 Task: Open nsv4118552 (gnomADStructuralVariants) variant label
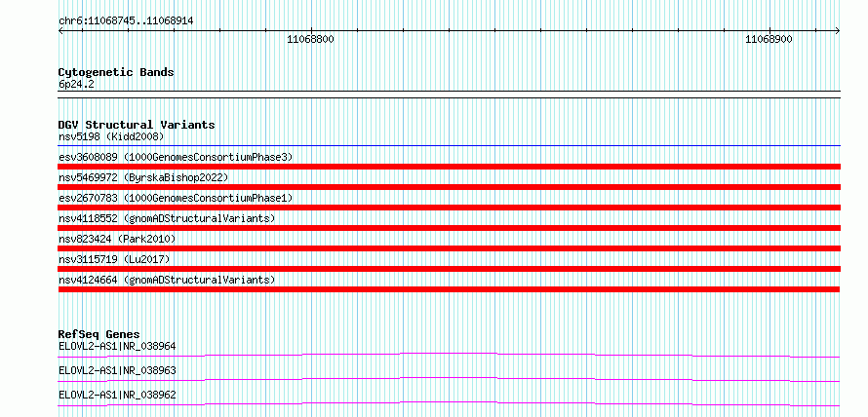[x=167, y=218]
